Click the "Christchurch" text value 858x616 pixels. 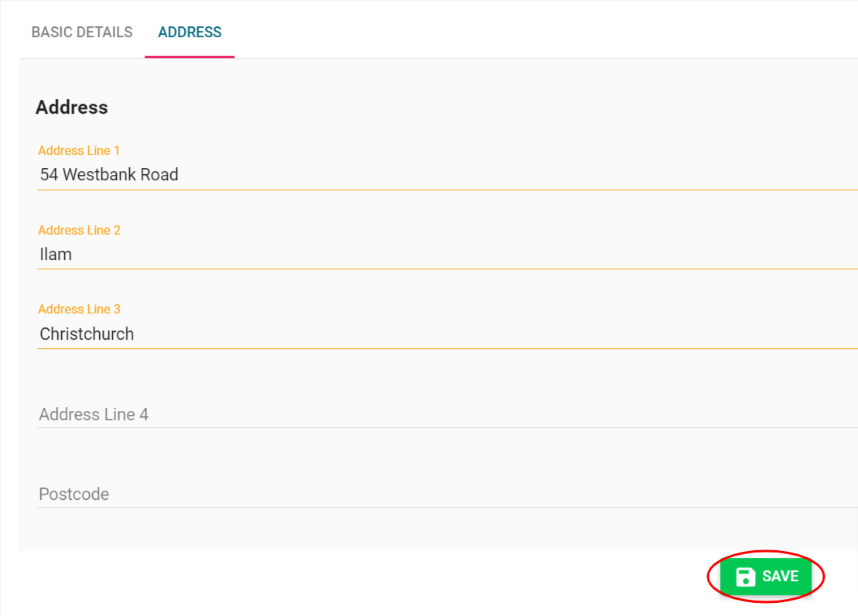(x=87, y=334)
